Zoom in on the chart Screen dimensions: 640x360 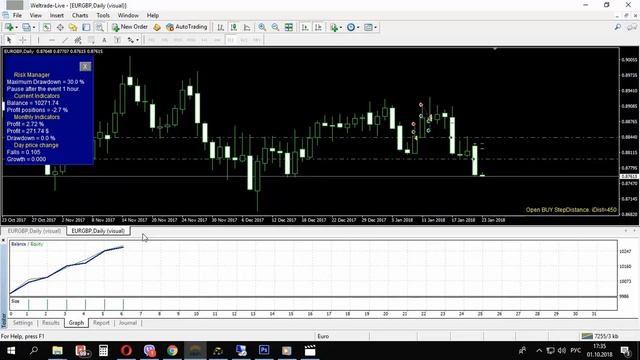262,27
